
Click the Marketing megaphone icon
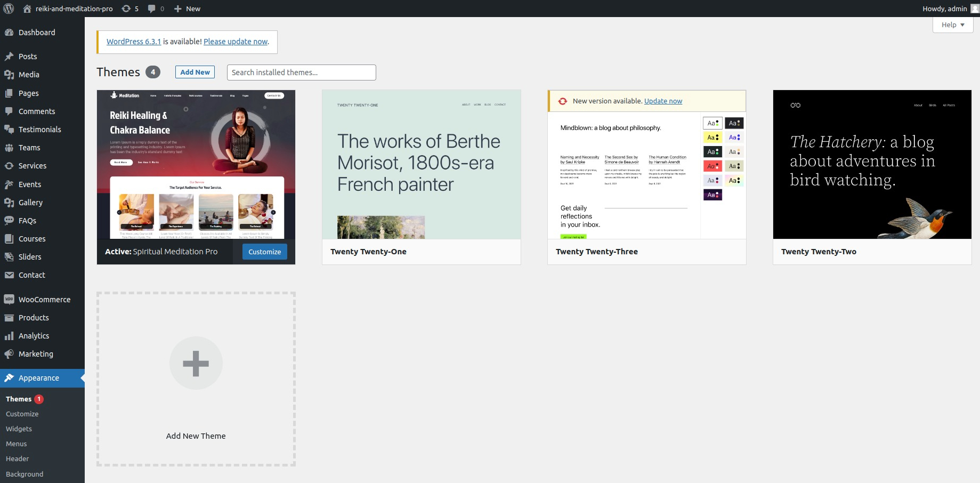[x=9, y=354]
